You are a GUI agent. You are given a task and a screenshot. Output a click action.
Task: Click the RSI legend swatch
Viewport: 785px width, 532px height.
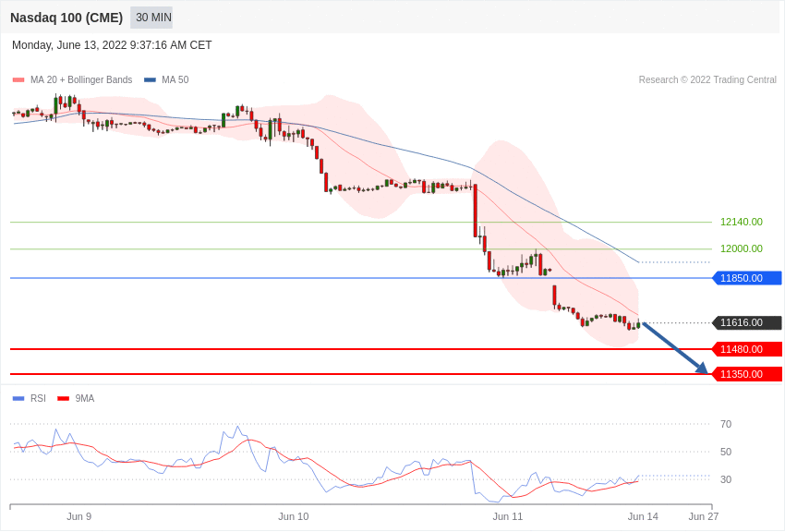[x=18, y=398]
